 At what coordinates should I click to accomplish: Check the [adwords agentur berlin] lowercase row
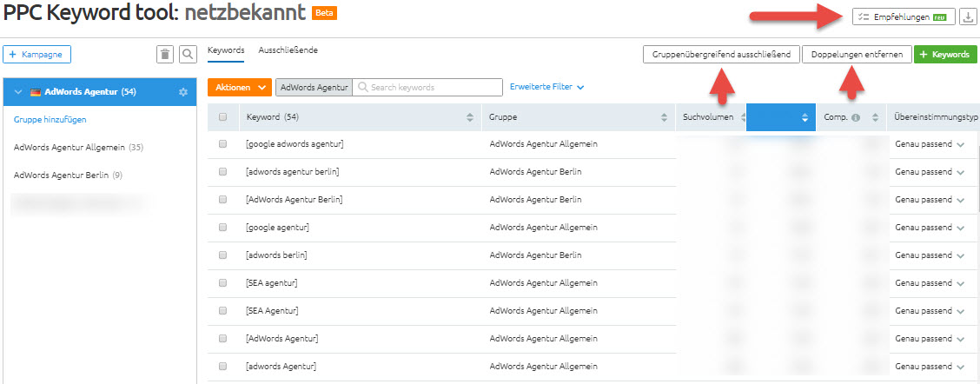[223, 171]
